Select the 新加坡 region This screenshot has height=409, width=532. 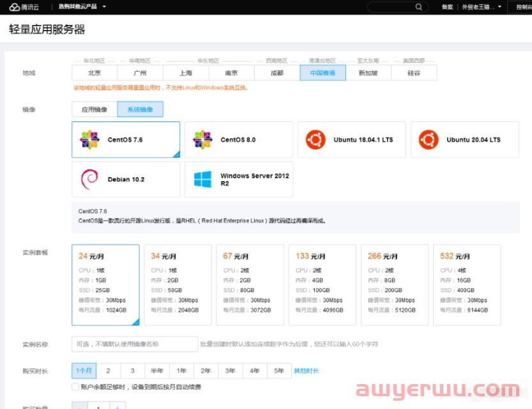(x=369, y=73)
